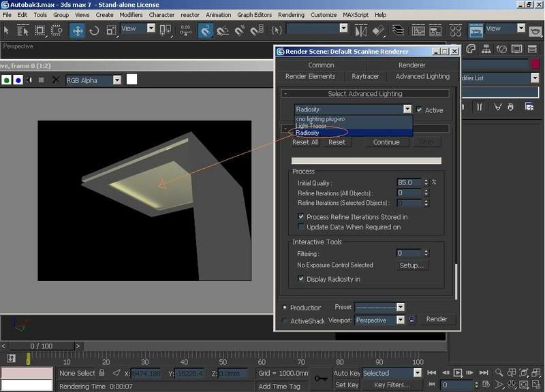
Task: Select the Production radio button
Action: (285, 308)
